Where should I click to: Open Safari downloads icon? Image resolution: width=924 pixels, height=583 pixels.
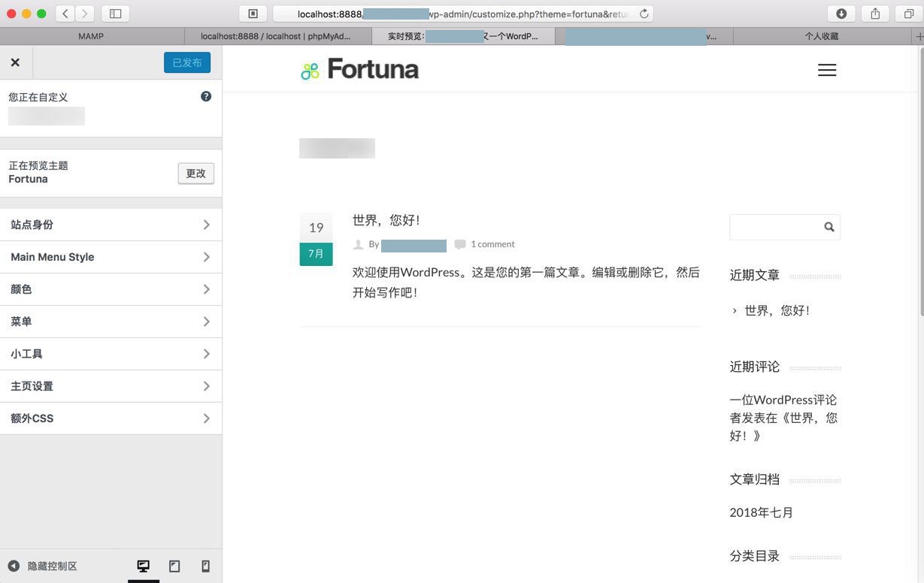pyautogui.click(x=841, y=14)
